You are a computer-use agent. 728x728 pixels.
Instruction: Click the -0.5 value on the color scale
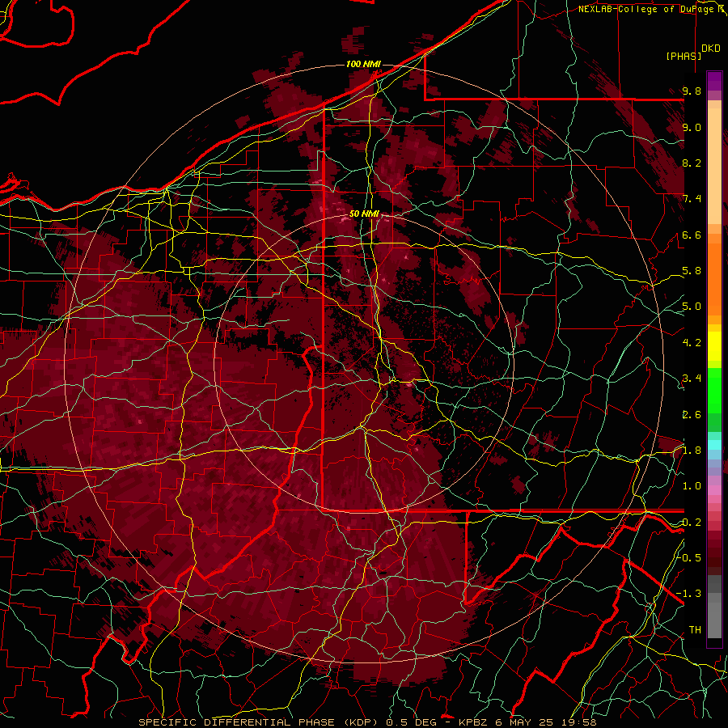click(x=689, y=558)
